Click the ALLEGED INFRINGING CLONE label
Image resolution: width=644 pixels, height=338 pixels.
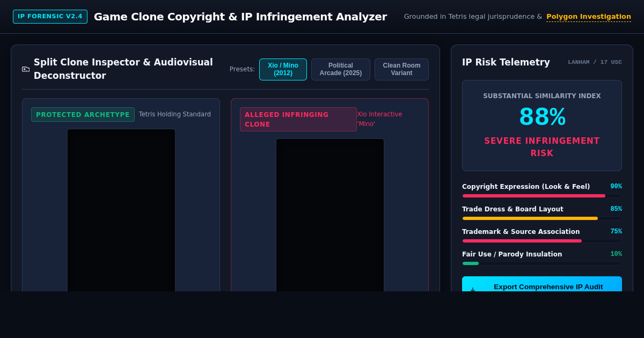298,119
